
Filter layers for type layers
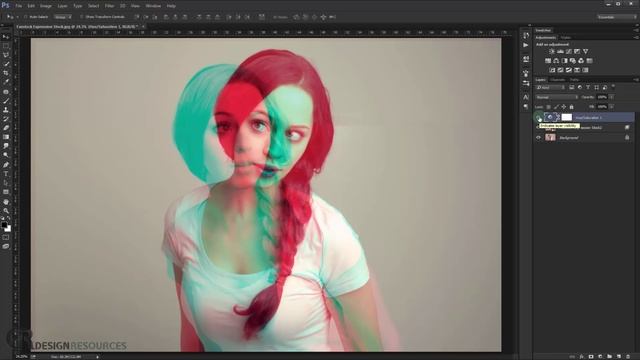588,87
